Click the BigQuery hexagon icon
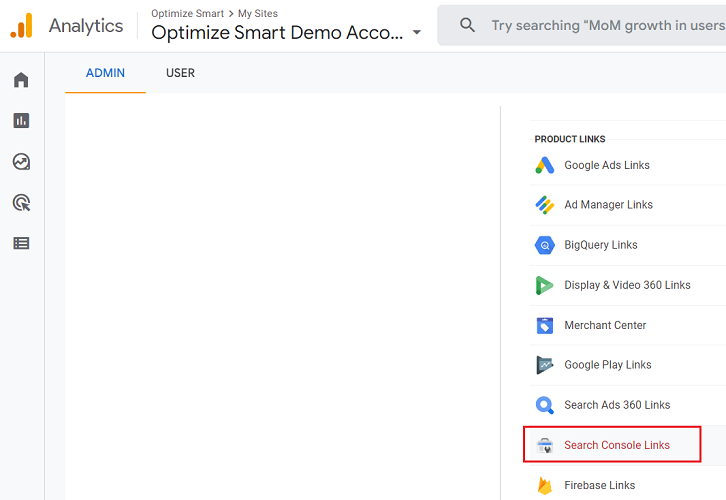Image resolution: width=726 pixels, height=500 pixels. [x=544, y=245]
